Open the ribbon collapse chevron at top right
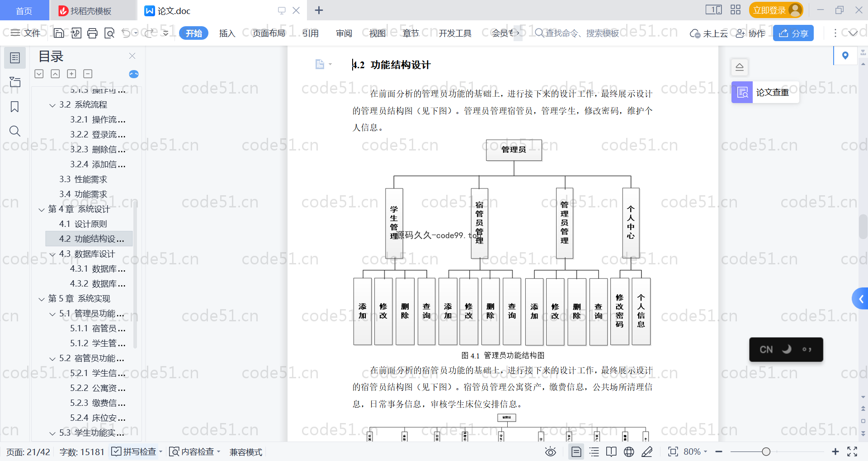The image size is (868, 461). click(x=853, y=33)
